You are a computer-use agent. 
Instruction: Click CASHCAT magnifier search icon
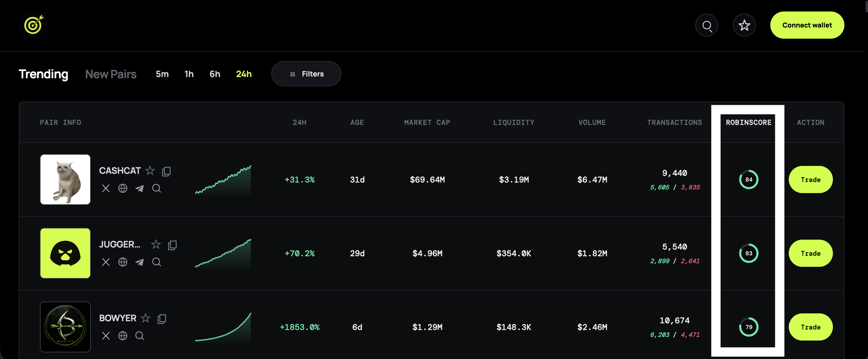click(x=156, y=188)
